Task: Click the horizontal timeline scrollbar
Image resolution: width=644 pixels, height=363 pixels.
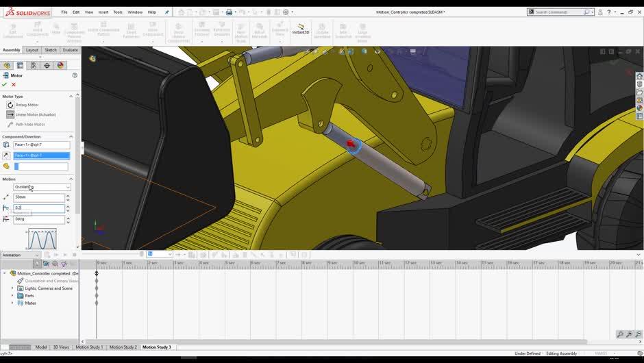Action: [x=336, y=340]
